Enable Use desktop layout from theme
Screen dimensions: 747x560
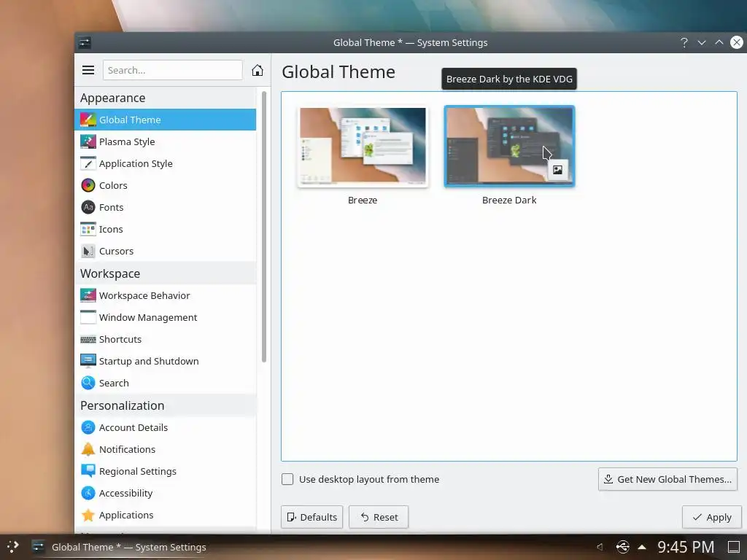[287, 479]
